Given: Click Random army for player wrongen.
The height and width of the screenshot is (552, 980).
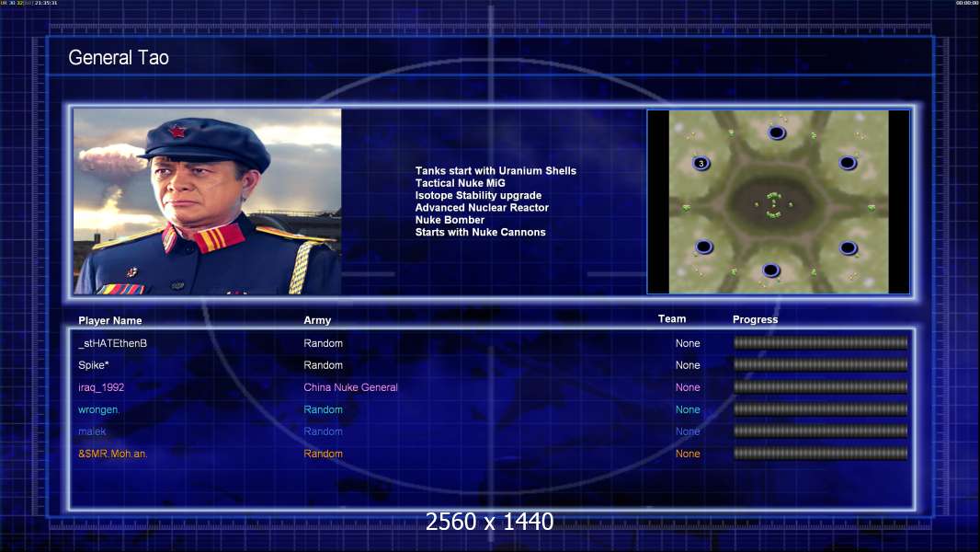Looking at the screenshot, I should click(323, 409).
